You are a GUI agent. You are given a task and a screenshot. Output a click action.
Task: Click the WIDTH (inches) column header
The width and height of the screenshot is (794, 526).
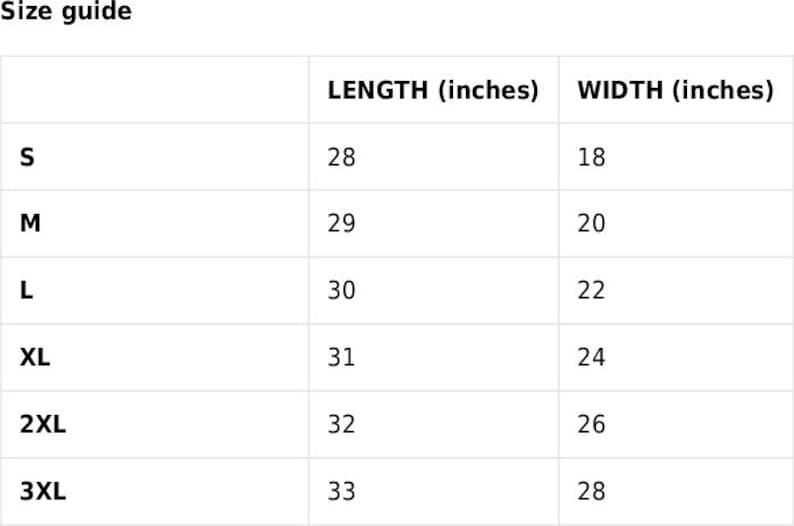point(675,90)
